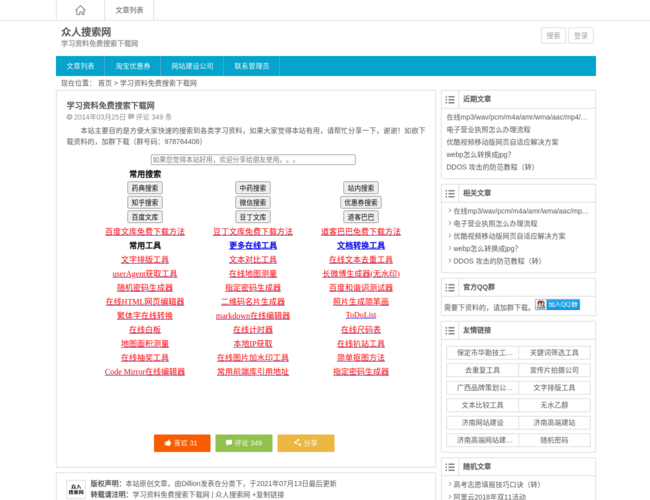The height and width of the screenshot is (500, 650).
Task: Open 随机密码生成器 link
Action: [145, 287]
